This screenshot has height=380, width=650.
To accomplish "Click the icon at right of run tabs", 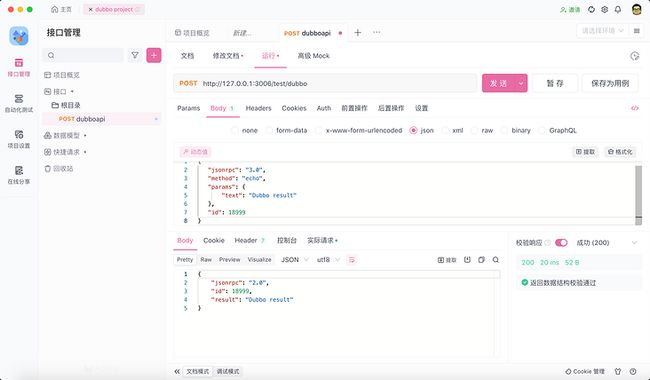I will pos(634,56).
